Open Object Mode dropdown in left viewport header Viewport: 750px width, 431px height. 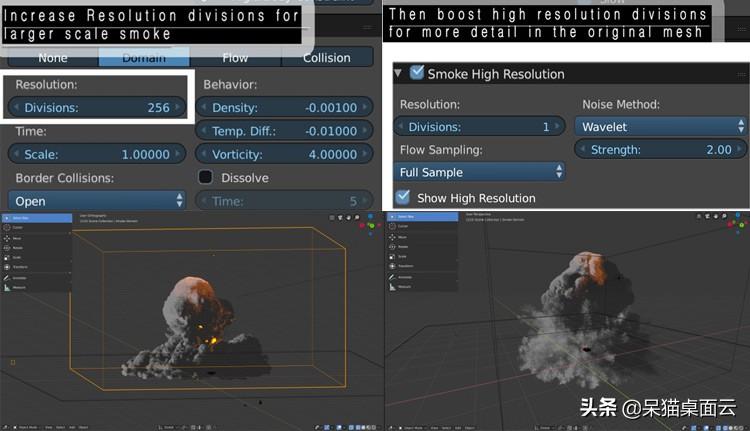[25, 427]
